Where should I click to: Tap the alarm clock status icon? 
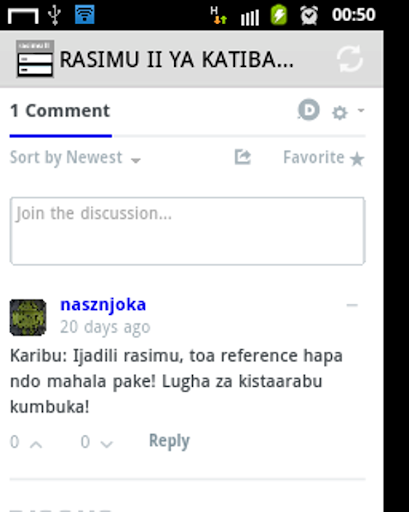tap(309, 15)
